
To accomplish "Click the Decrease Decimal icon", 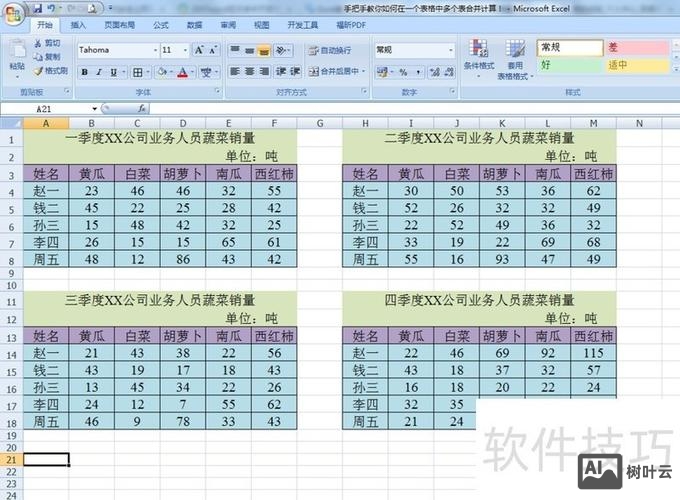I will (449, 72).
